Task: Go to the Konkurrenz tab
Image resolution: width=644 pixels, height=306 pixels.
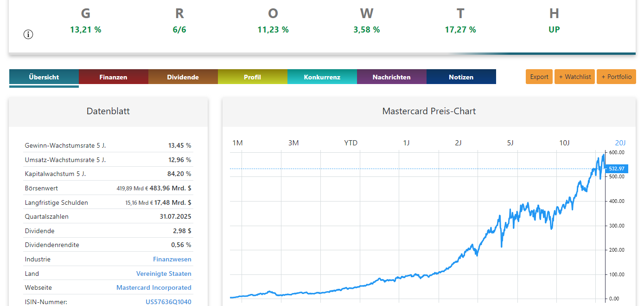Action: tap(322, 77)
